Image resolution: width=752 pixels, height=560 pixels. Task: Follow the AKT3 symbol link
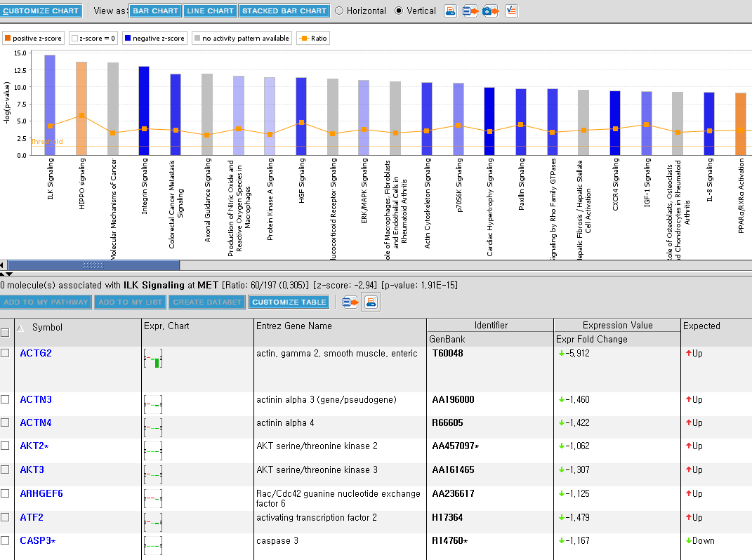point(32,470)
